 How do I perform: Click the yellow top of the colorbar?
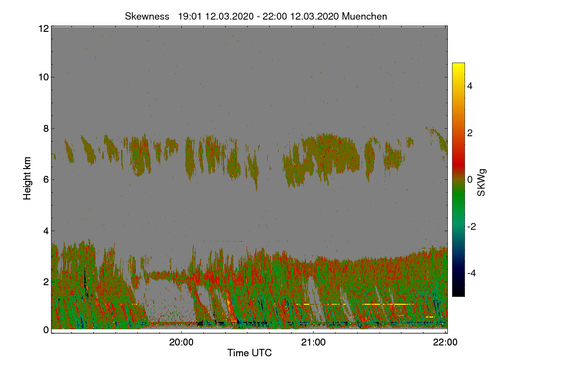[x=458, y=68]
